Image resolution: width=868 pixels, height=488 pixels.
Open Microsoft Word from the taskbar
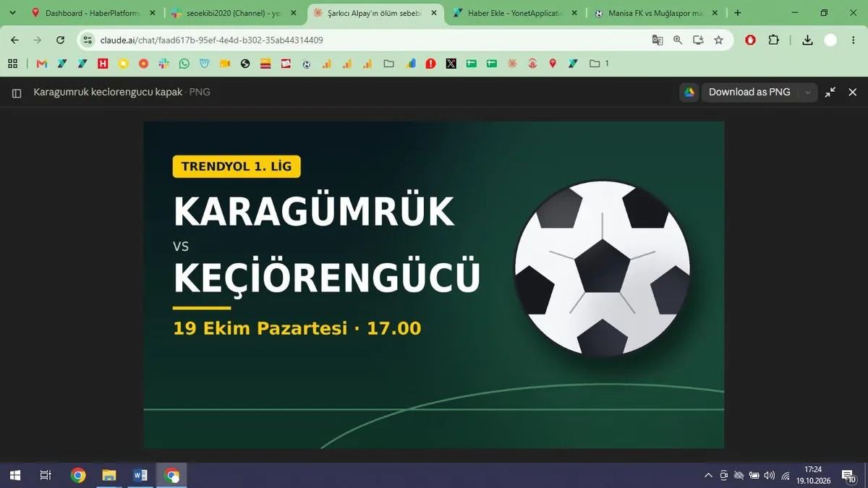140,475
